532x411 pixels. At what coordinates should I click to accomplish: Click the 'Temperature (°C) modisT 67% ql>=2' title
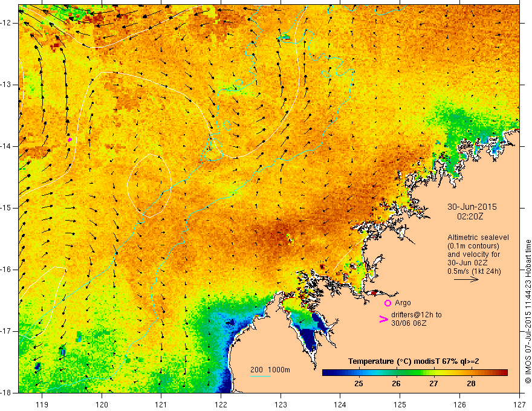point(414,361)
